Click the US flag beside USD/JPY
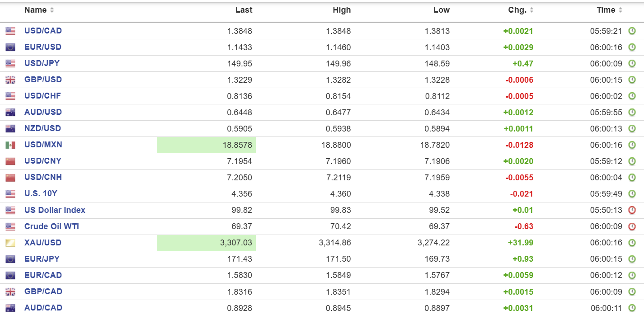The width and height of the screenshot is (644, 315). click(x=10, y=64)
